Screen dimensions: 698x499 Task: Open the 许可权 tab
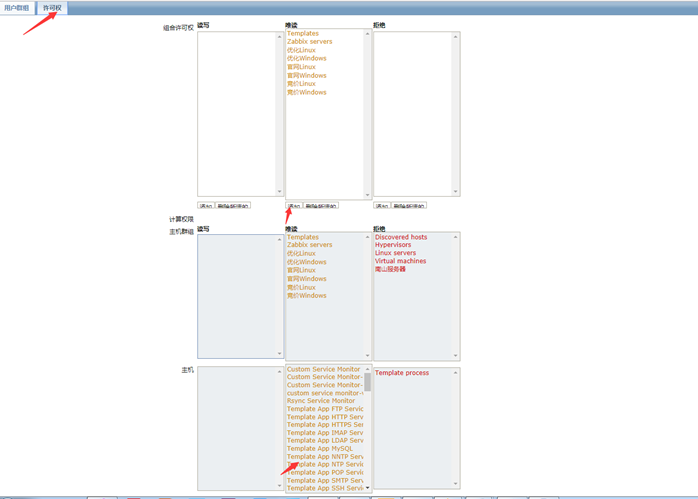(52, 8)
